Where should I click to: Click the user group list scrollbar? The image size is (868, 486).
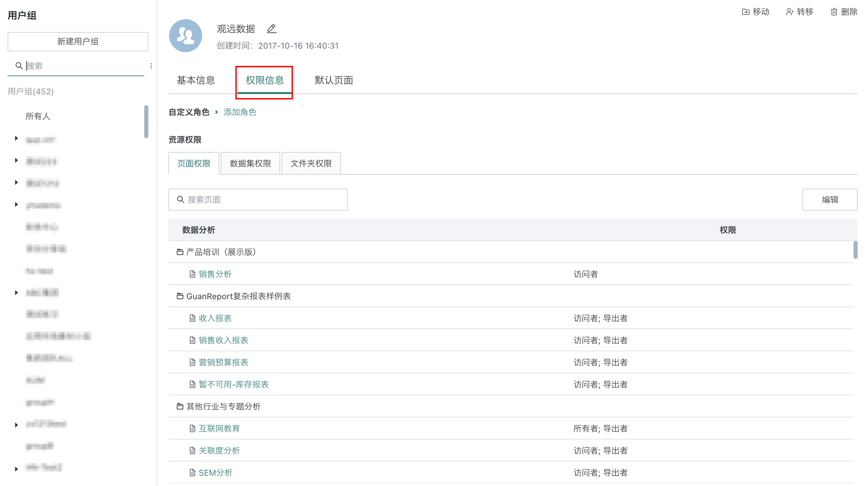pyautogui.click(x=146, y=121)
